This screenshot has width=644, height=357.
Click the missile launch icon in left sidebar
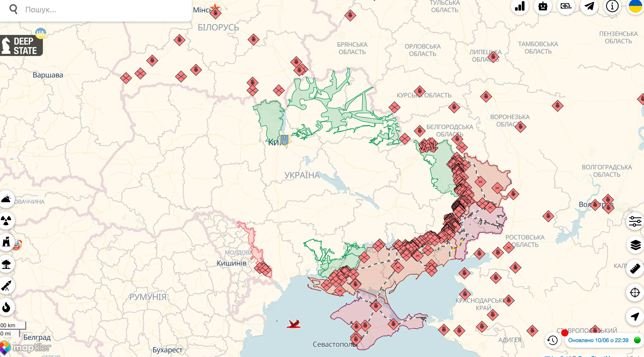[7, 285]
